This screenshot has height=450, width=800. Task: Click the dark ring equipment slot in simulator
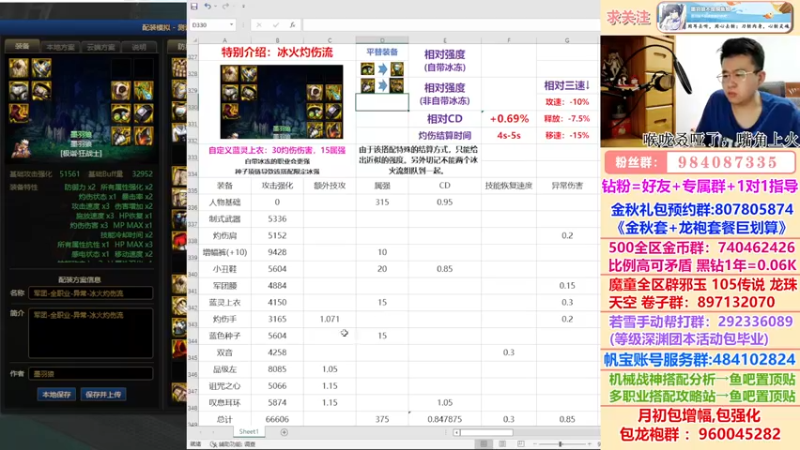pyautogui.click(x=143, y=113)
